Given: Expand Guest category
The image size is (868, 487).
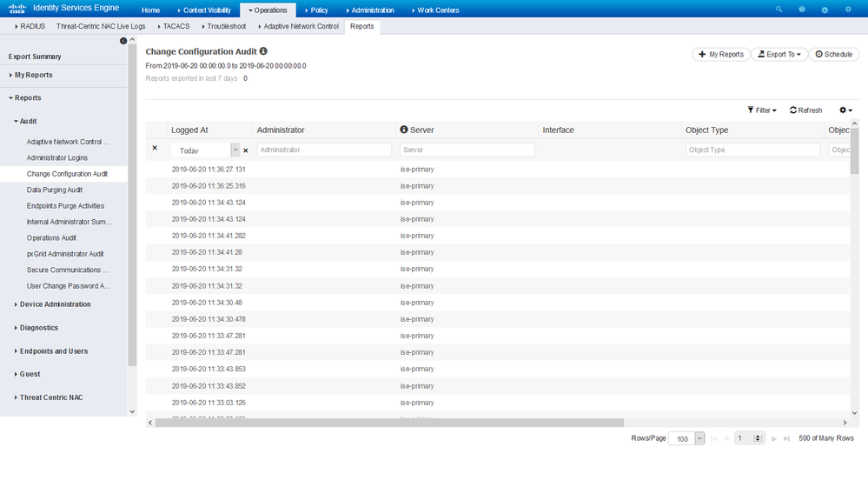Looking at the screenshot, I should pyautogui.click(x=27, y=374).
